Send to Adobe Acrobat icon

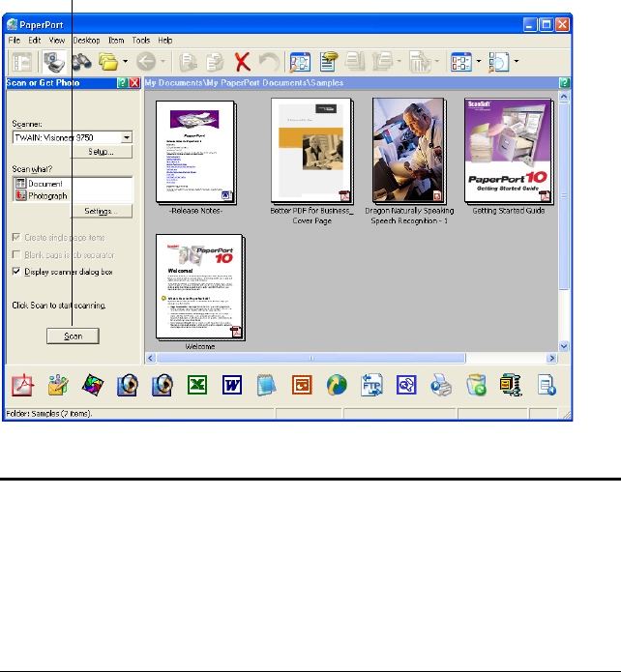(22, 385)
